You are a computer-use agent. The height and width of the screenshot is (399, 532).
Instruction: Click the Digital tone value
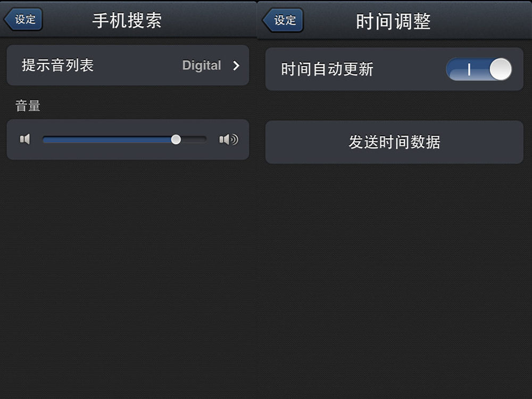pyautogui.click(x=202, y=65)
